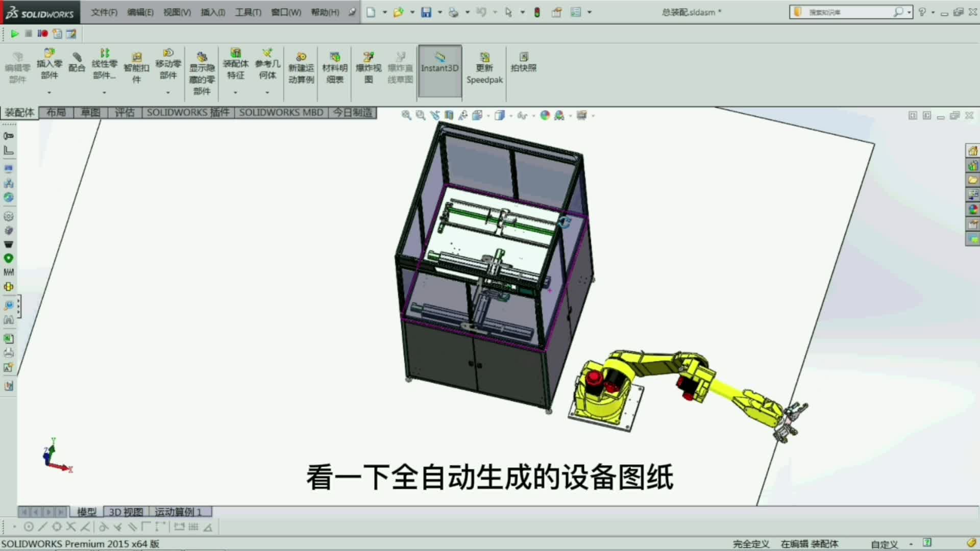Open the Reference Geometry (参考几何体) dropdown arrow
Screen dimensions: 980x551
[x=267, y=93]
